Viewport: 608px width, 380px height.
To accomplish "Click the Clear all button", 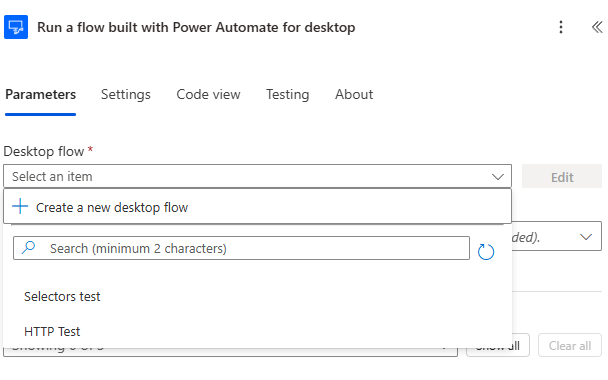I will click(570, 345).
